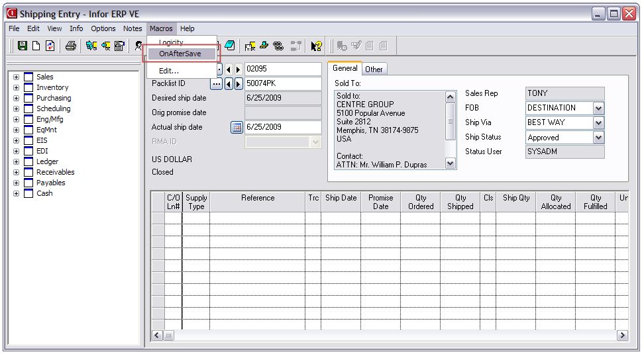Click the grid's horizontal scroll left arrow
Viewport: 644px width, 354px height.
(157, 335)
